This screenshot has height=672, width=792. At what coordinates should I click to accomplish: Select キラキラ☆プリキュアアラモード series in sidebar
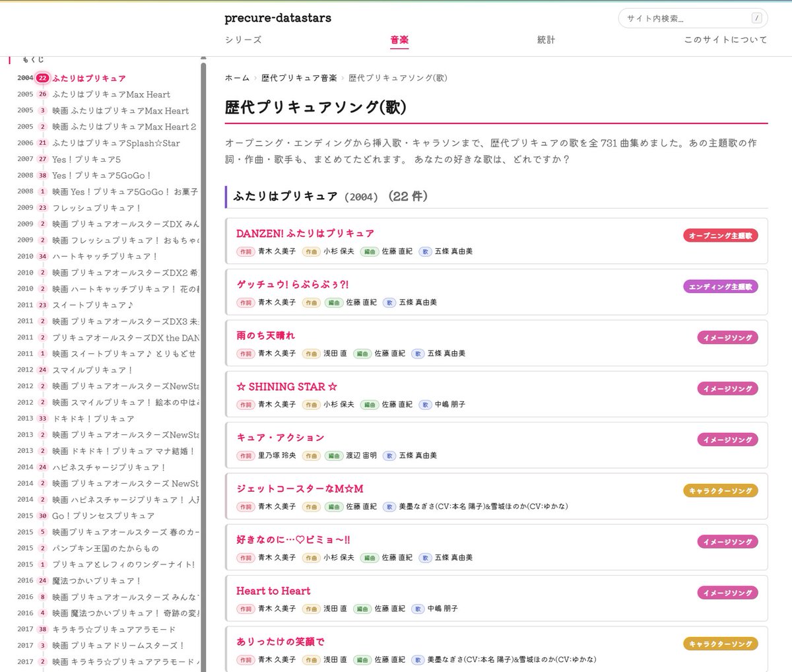tap(114, 629)
